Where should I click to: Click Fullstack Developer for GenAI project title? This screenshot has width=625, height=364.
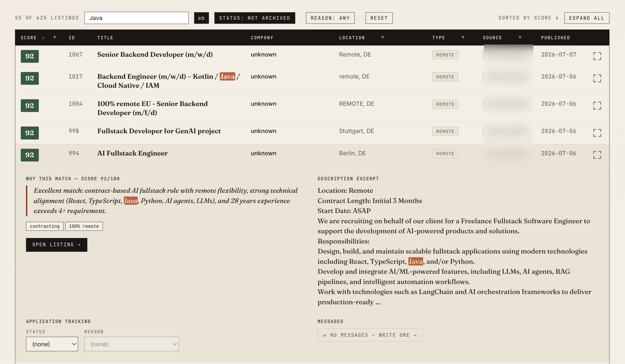coord(159,131)
